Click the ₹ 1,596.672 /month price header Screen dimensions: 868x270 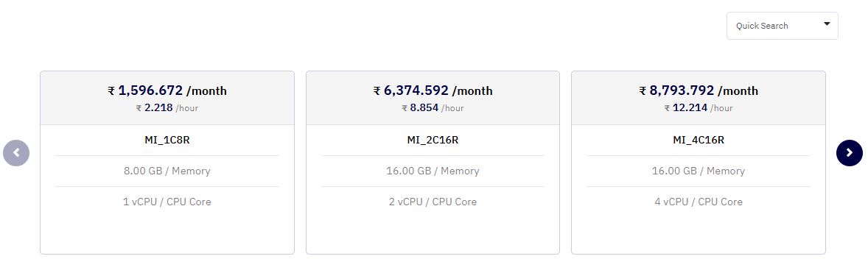[167, 90]
